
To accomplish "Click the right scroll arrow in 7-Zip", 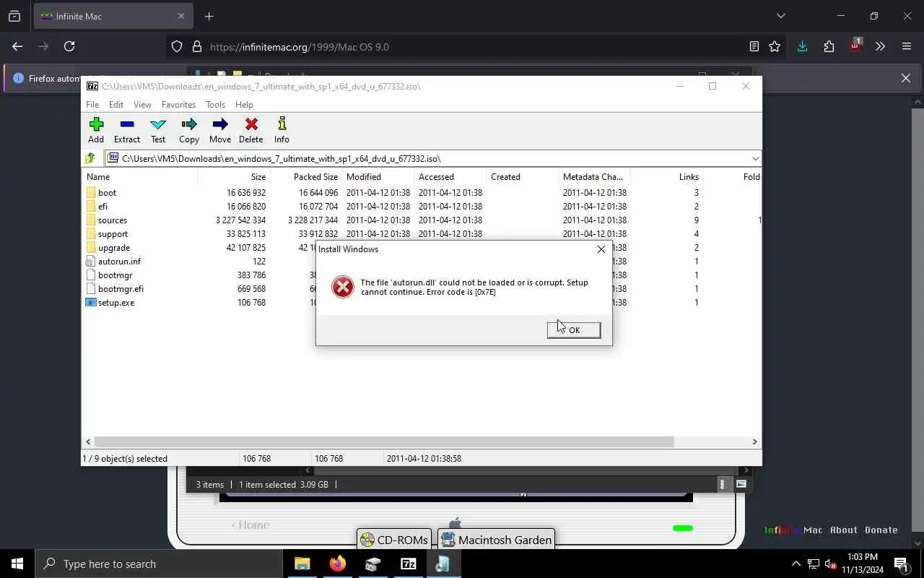I will click(x=754, y=441).
